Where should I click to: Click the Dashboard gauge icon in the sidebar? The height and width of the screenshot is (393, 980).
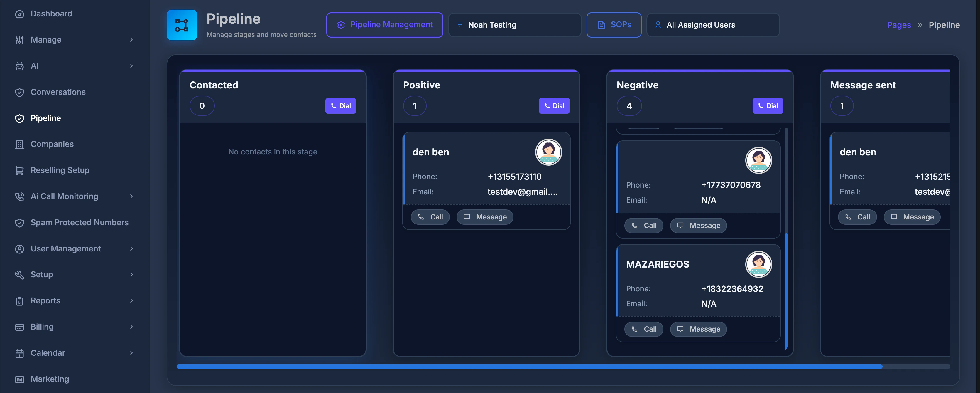19,14
